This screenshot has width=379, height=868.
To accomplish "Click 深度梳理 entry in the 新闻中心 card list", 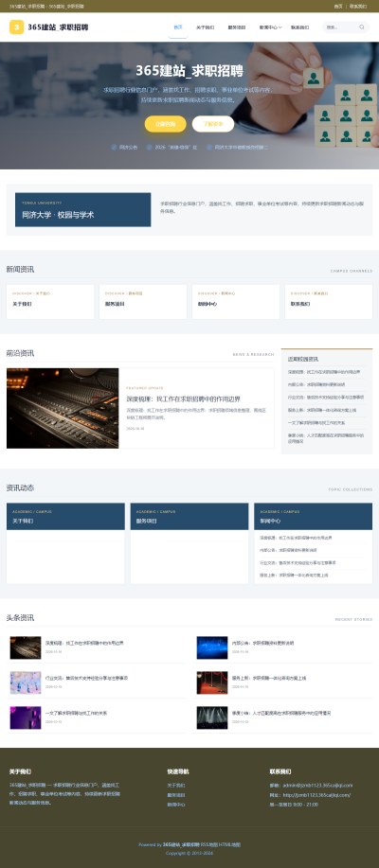I will point(296,538).
